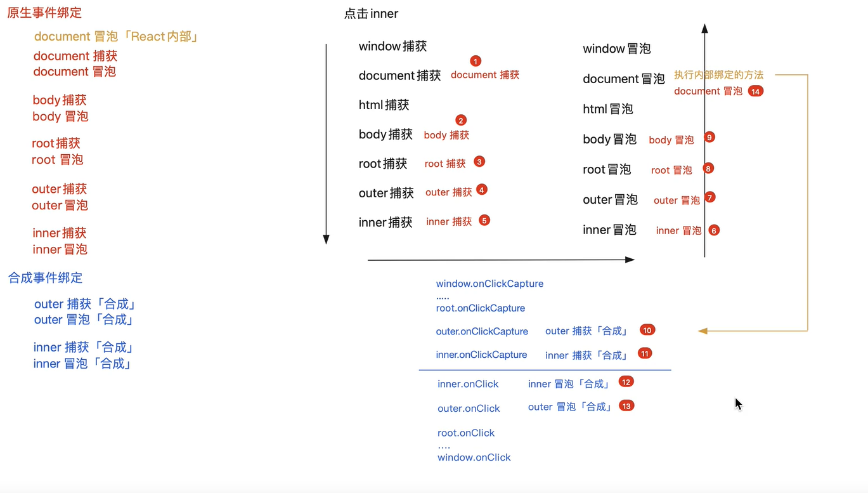Click the black 'document冒泡' label below 'window冒泡'
The image size is (868, 493).
coord(624,79)
